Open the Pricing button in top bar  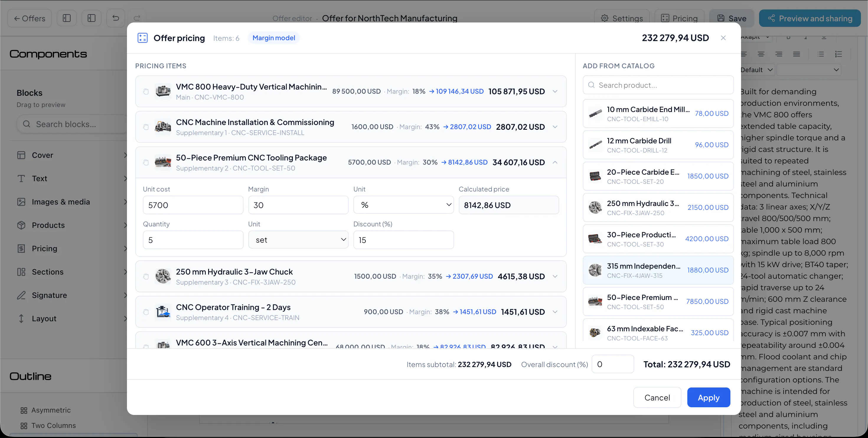tap(679, 18)
